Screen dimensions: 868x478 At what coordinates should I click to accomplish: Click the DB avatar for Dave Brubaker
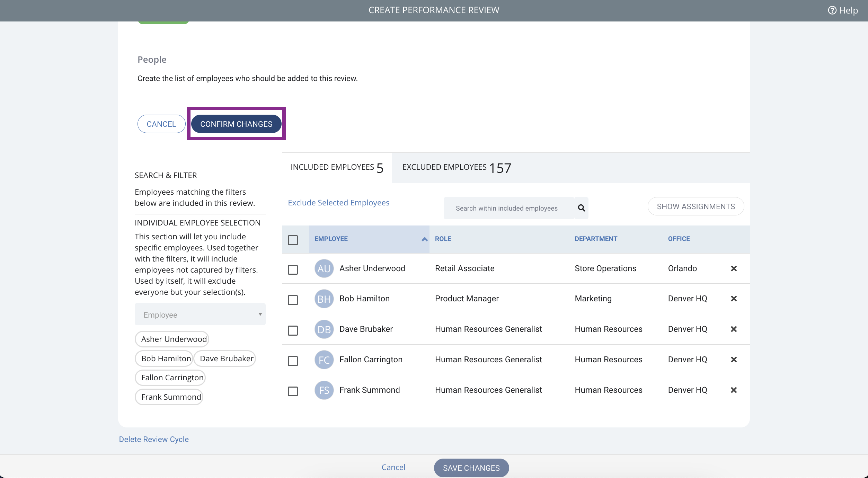point(324,329)
